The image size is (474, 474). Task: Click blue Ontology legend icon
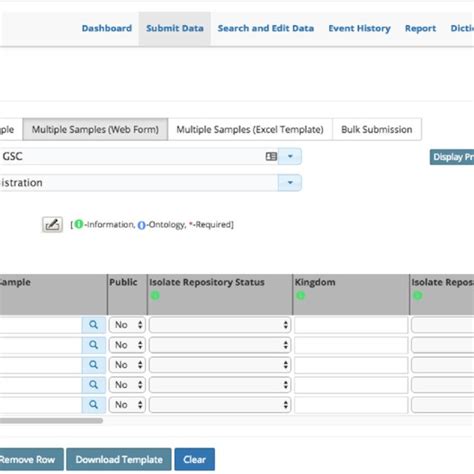(141, 225)
